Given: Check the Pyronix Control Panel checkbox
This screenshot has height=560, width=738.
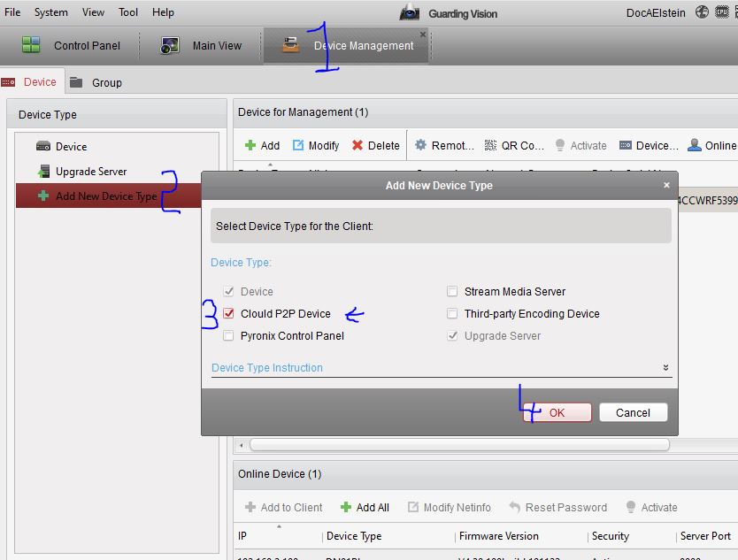Looking at the screenshot, I should coord(228,335).
